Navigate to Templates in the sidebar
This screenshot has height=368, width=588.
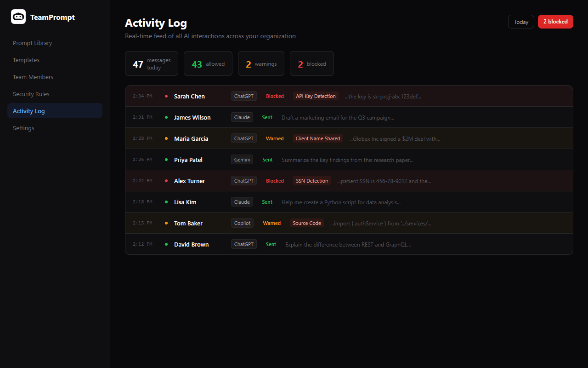[26, 60]
